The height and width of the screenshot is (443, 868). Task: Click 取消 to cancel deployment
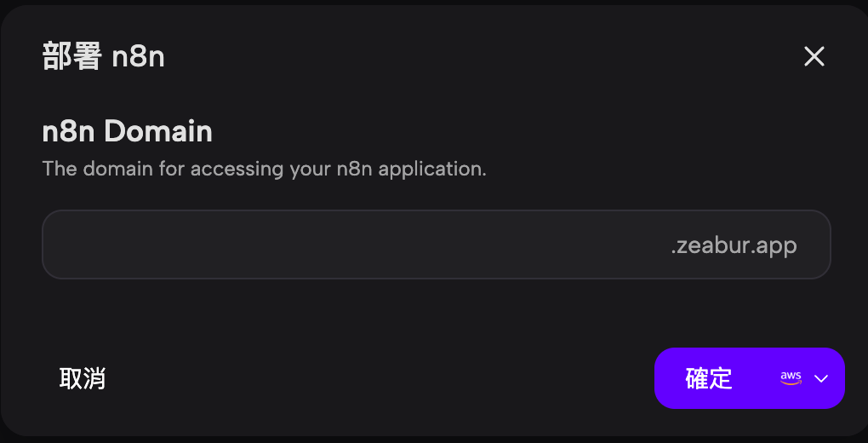click(x=83, y=378)
